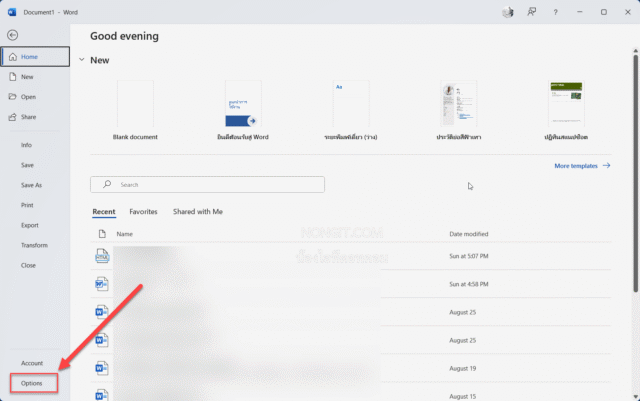Create a Blank document from thumbnail

135,104
